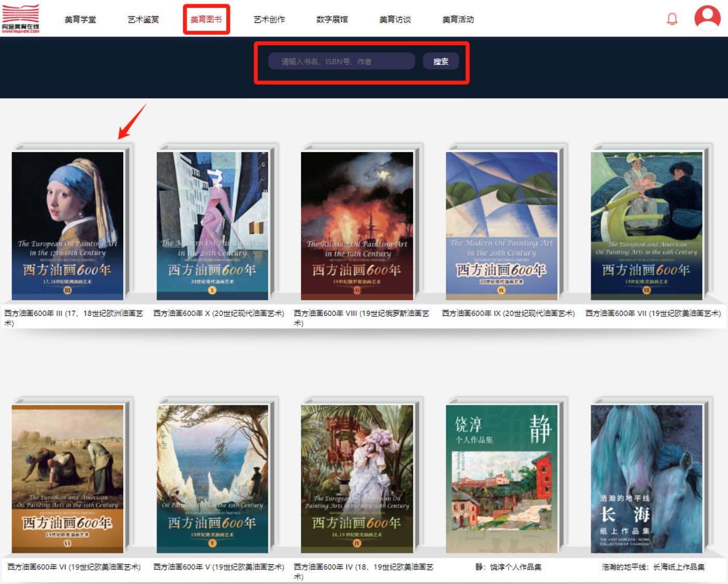Open the 西方油画600年 III book cover
The height and width of the screenshot is (584, 728).
point(68,225)
